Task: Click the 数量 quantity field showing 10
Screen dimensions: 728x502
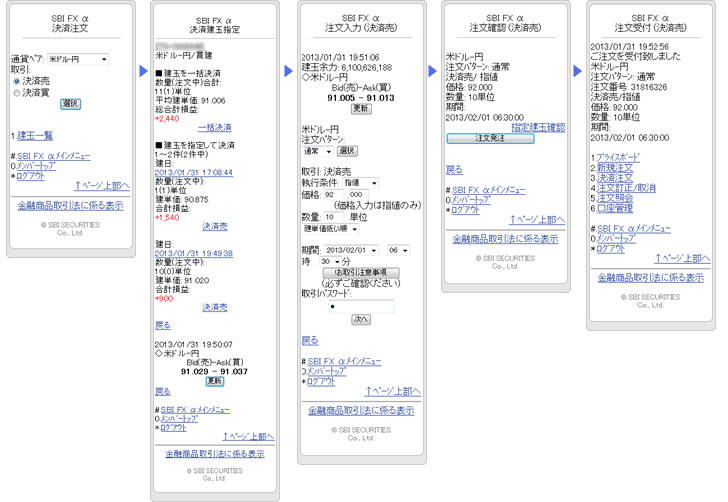Action: coord(334,217)
